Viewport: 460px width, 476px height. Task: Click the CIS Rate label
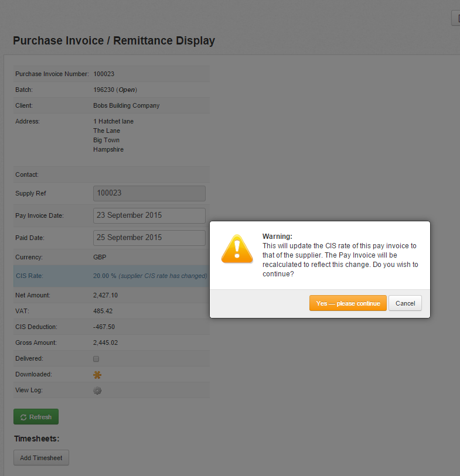point(29,276)
